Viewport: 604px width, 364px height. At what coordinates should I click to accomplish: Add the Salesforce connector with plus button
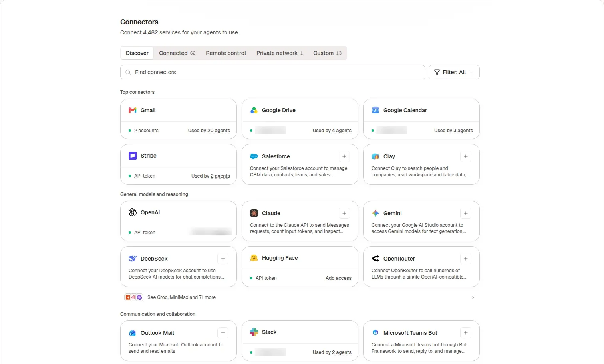pyautogui.click(x=344, y=156)
